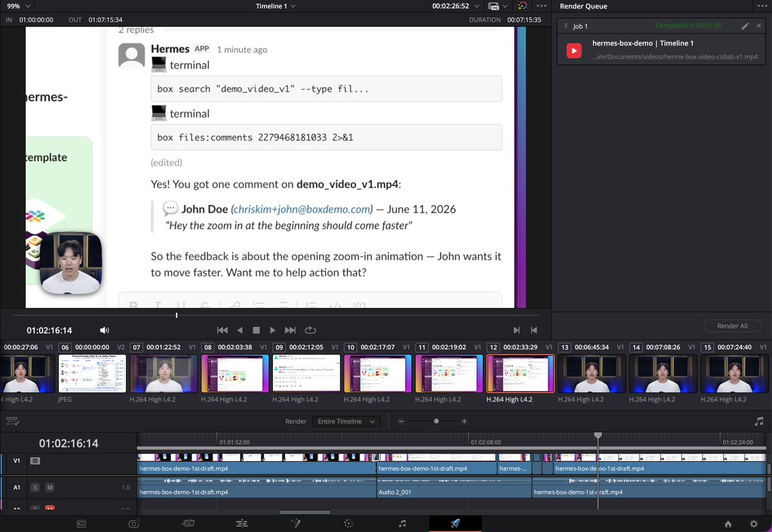
Task: Go to previous clip transport icon
Action: [x=533, y=330]
